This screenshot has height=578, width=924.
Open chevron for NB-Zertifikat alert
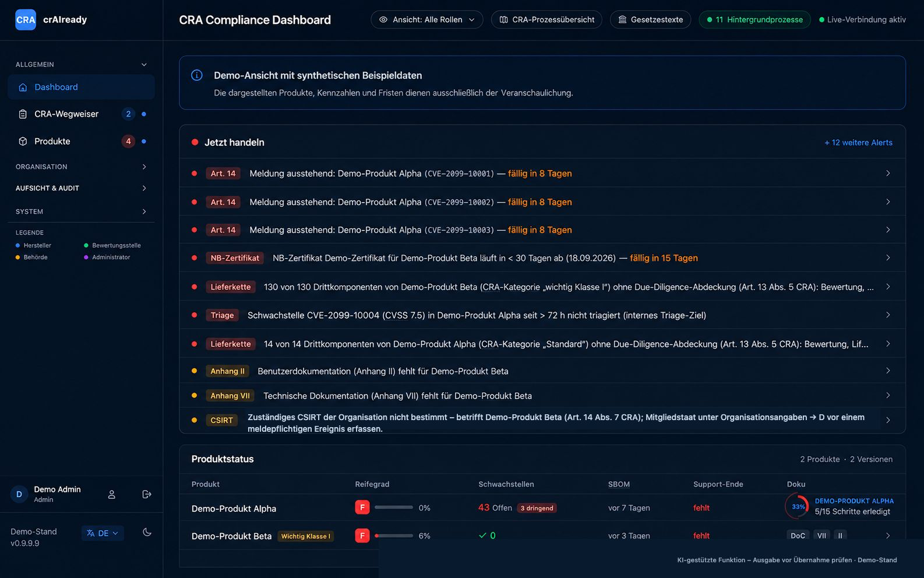tap(888, 258)
